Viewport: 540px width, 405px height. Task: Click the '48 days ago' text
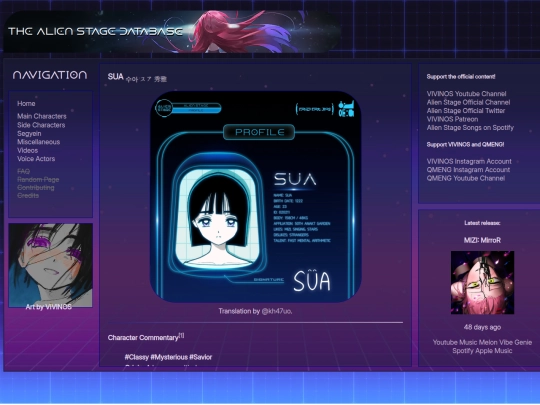pos(482,327)
